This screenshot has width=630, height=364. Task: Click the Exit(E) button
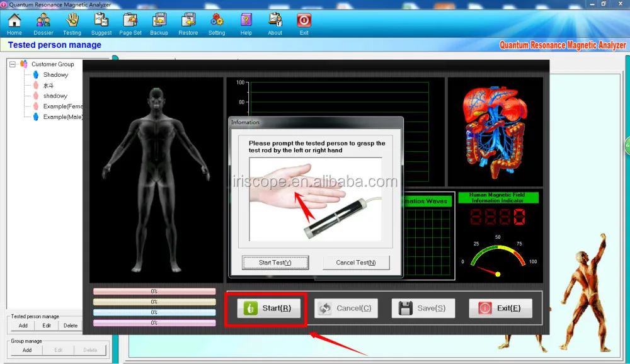point(501,308)
